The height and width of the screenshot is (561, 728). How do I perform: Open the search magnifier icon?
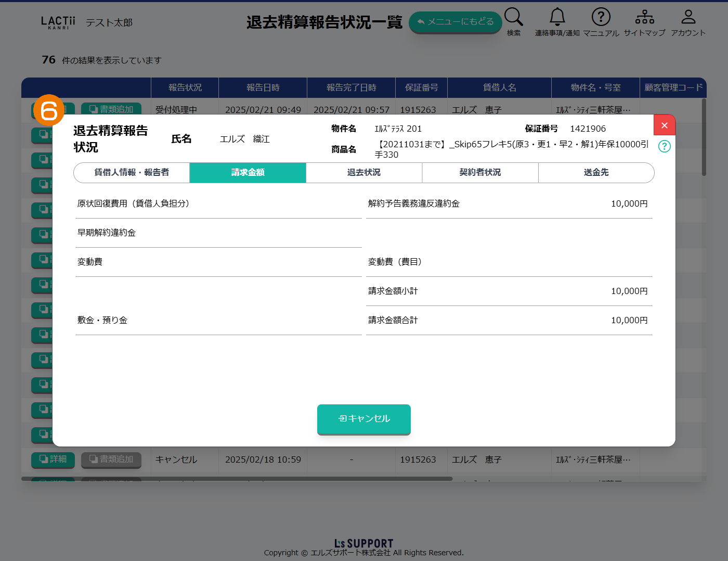pyautogui.click(x=513, y=18)
